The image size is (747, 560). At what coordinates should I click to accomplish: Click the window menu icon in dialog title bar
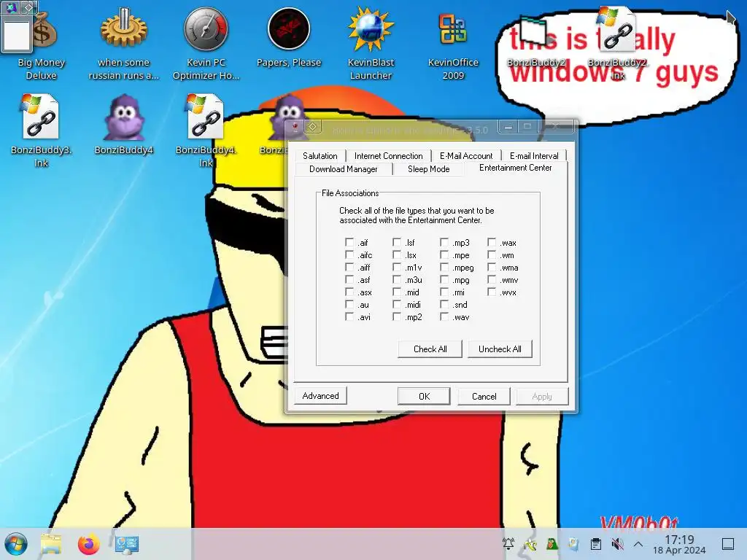(295, 127)
